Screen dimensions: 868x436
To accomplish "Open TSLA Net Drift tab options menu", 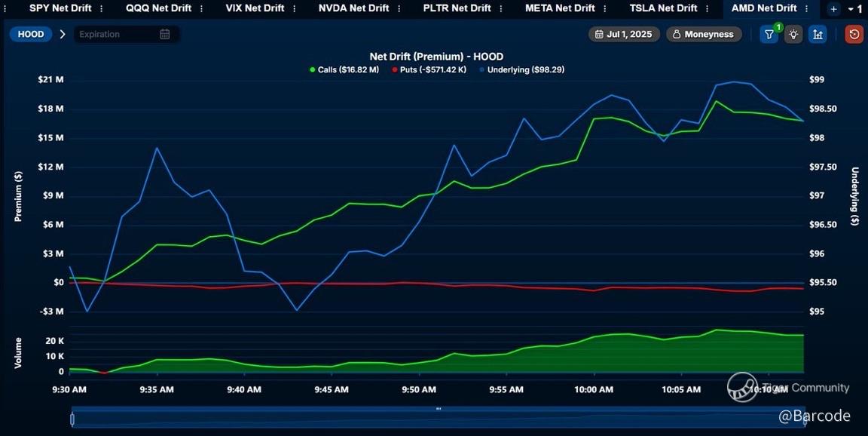I will point(708,9).
